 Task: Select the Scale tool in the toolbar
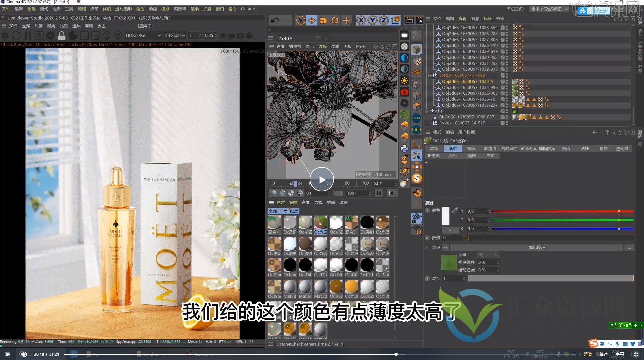[323, 20]
